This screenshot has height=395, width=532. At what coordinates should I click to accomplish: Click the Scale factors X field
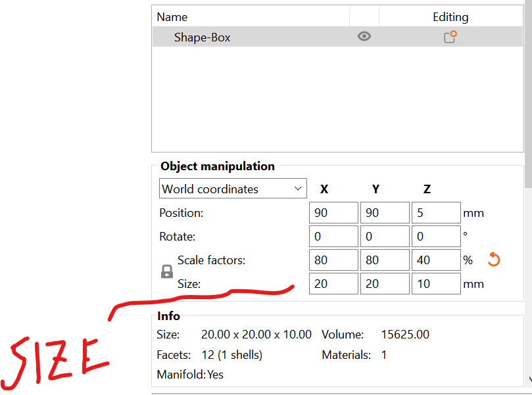point(333,260)
